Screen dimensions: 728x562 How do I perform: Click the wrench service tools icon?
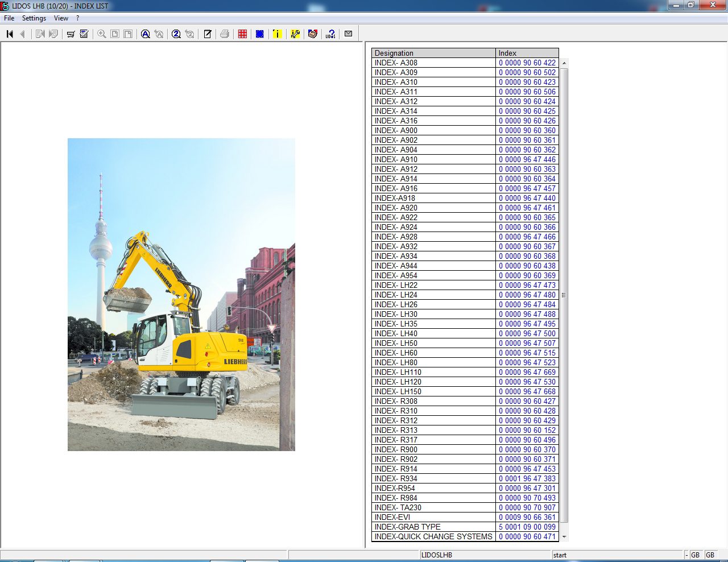coord(295,34)
